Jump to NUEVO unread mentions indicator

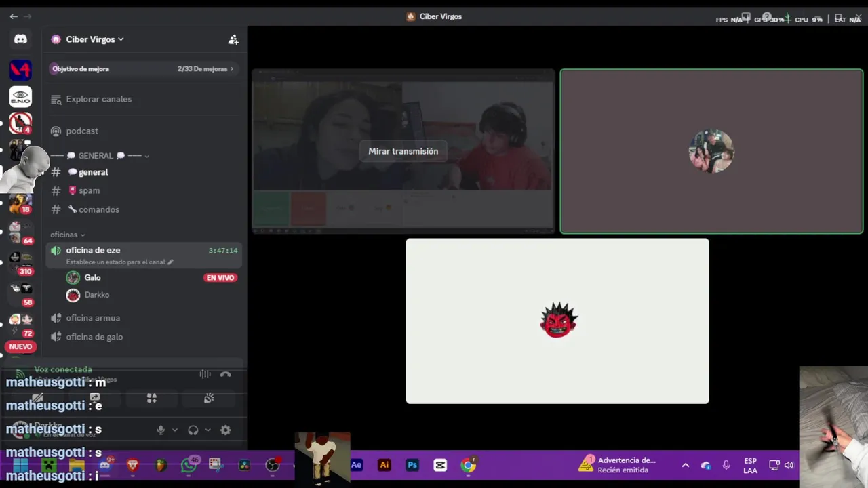click(x=20, y=346)
